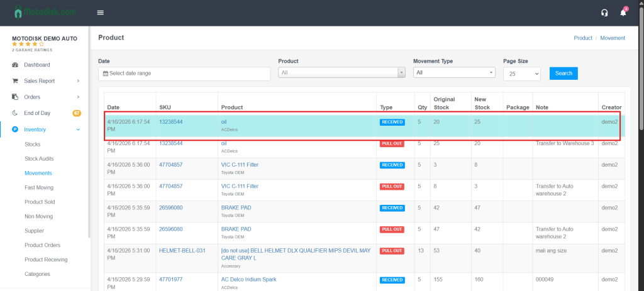Click the date range input field

(184, 74)
